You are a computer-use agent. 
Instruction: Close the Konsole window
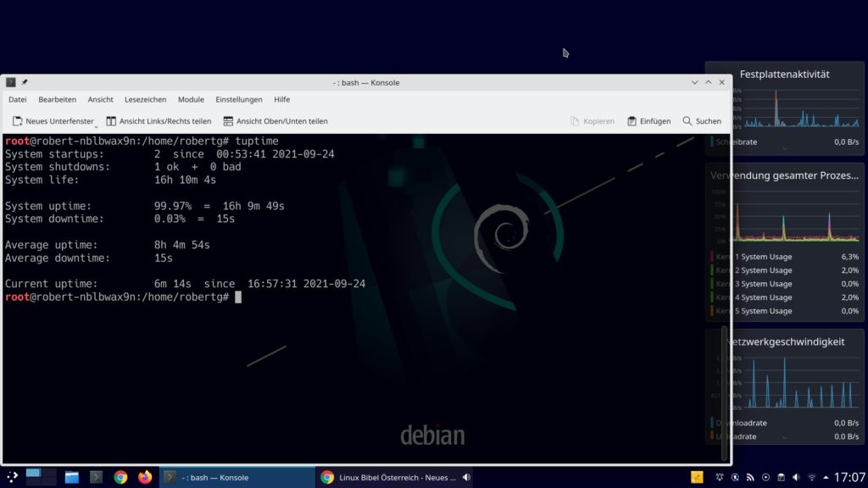(x=722, y=82)
